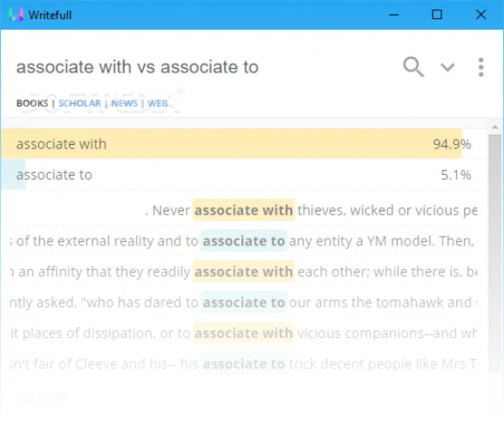Switch to the NEWS source tab
Screen dimensions: 504x427
[125, 103]
